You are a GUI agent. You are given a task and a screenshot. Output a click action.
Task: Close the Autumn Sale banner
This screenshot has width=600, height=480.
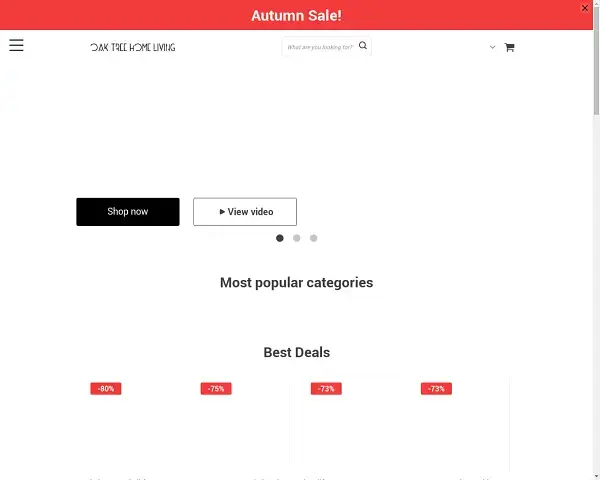click(x=586, y=8)
